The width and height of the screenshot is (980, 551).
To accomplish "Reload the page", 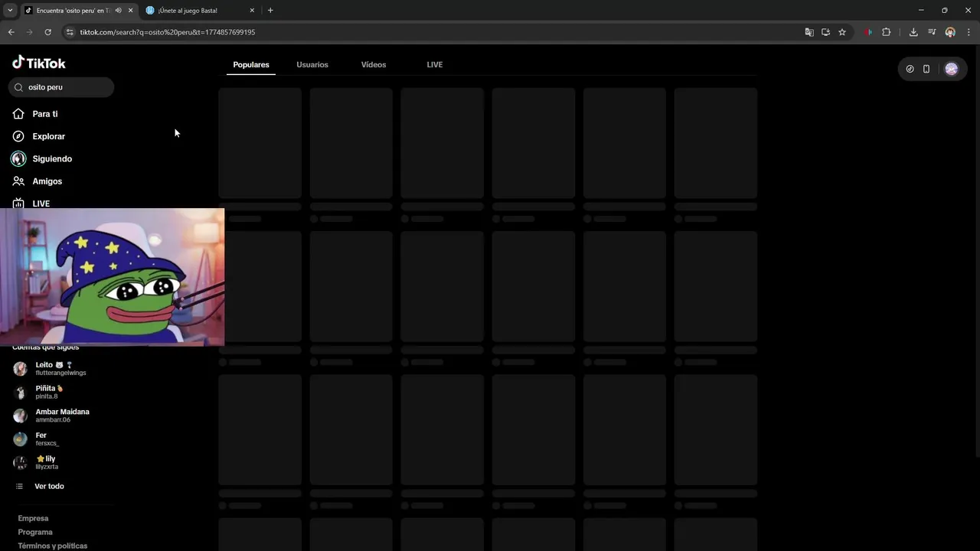I will click(x=47, y=32).
